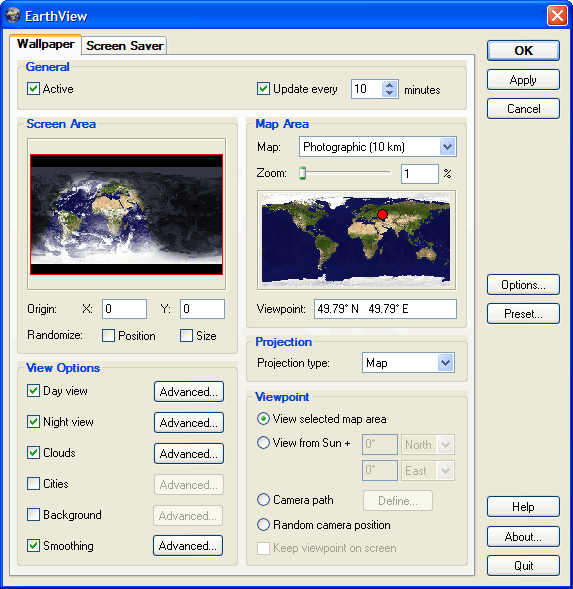
Task: Click the red viewpoint marker on map
Action: pos(382,214)
